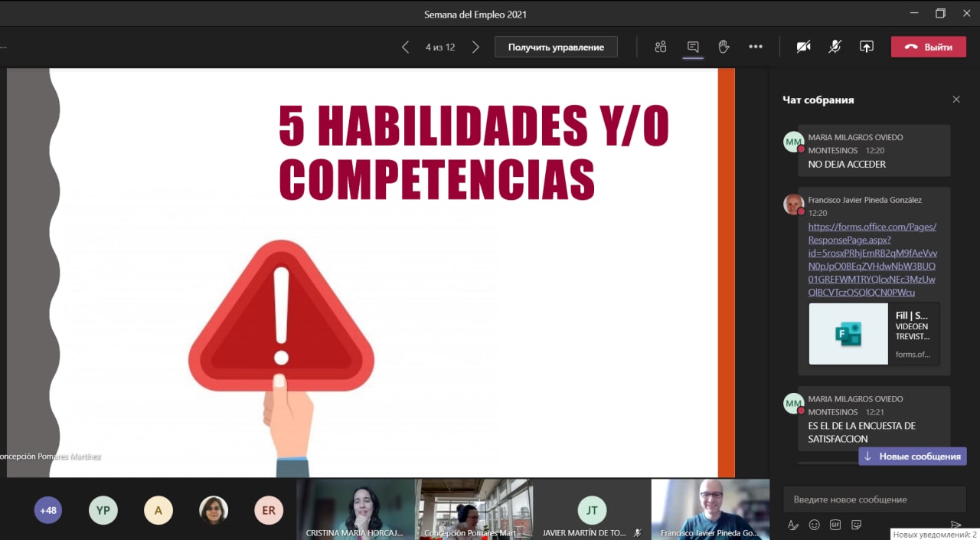
Task: Click the Новых уведомлений: 2 popup
Action: pyautogui.click(x=935, y=534)
